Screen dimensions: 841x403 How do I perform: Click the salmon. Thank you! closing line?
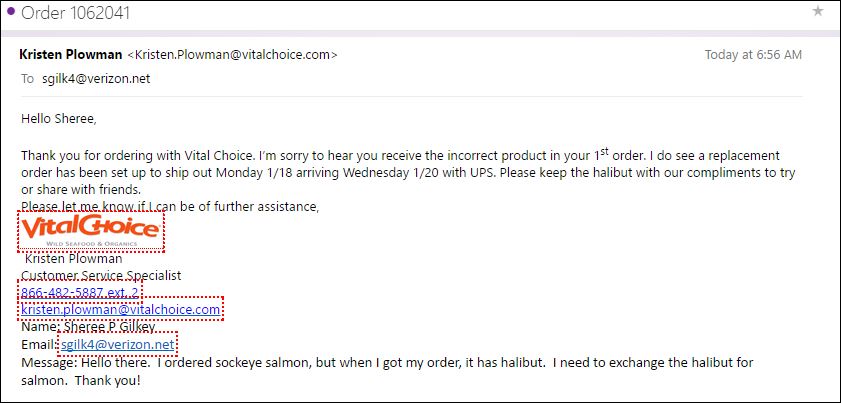tap(81, 381)
